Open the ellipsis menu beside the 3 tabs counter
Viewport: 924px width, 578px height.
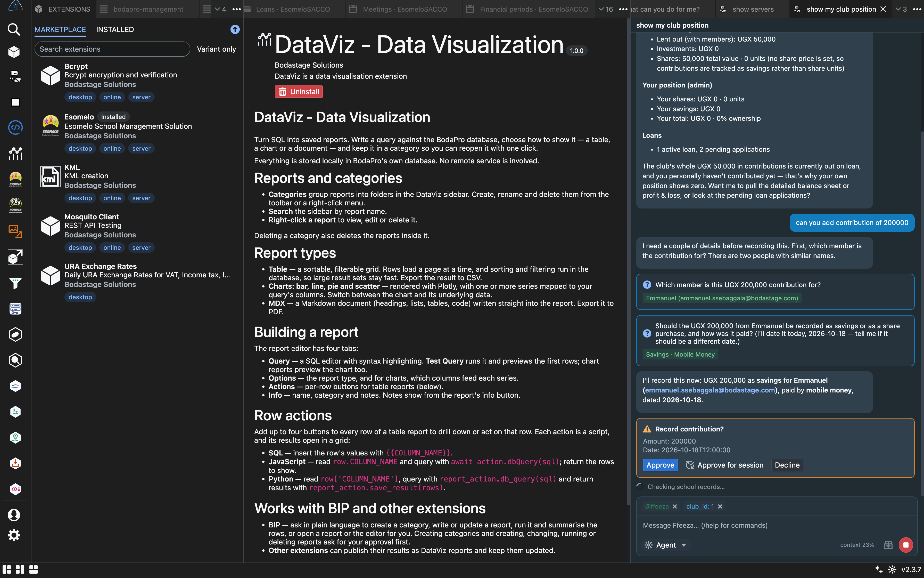point(917,9)
